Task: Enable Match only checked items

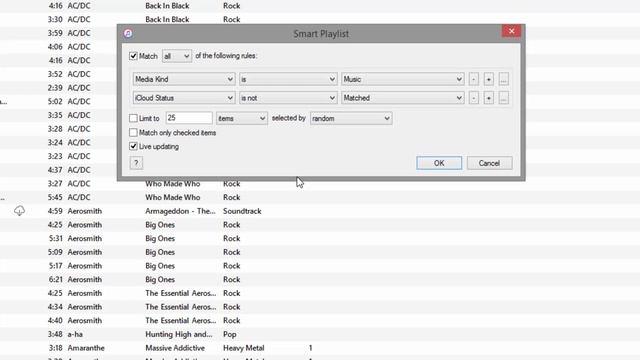Action: point(133,133)
